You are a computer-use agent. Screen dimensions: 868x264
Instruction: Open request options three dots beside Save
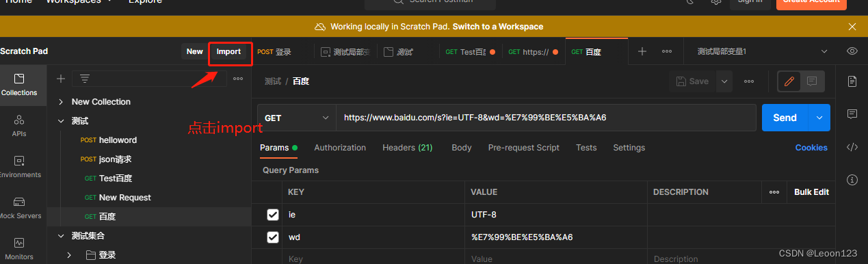pos(749,81)
